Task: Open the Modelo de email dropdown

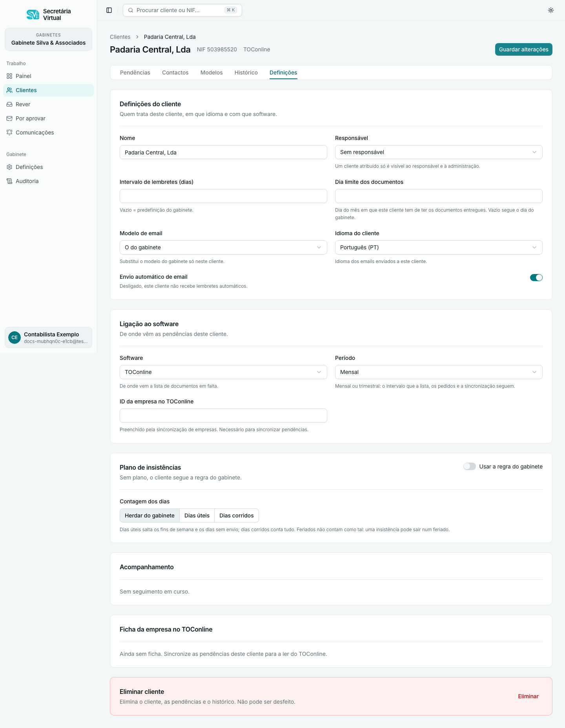Action: (223, 247)
